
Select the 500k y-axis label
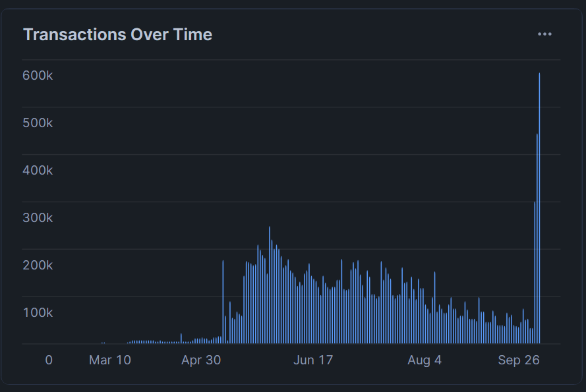[38, 123]
